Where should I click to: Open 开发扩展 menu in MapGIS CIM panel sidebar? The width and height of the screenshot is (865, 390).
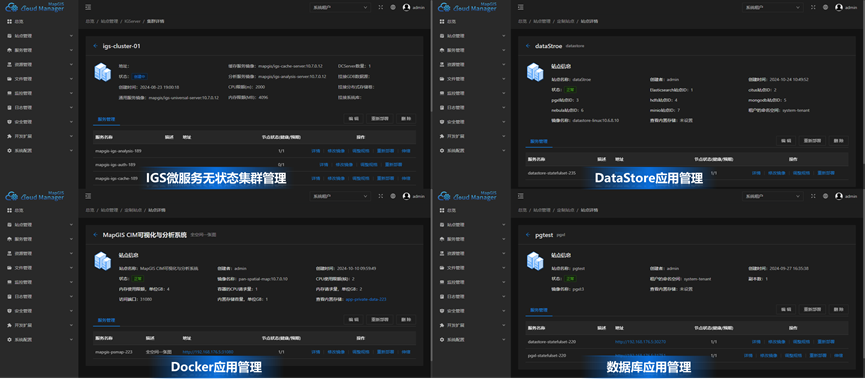coord(39,325)
